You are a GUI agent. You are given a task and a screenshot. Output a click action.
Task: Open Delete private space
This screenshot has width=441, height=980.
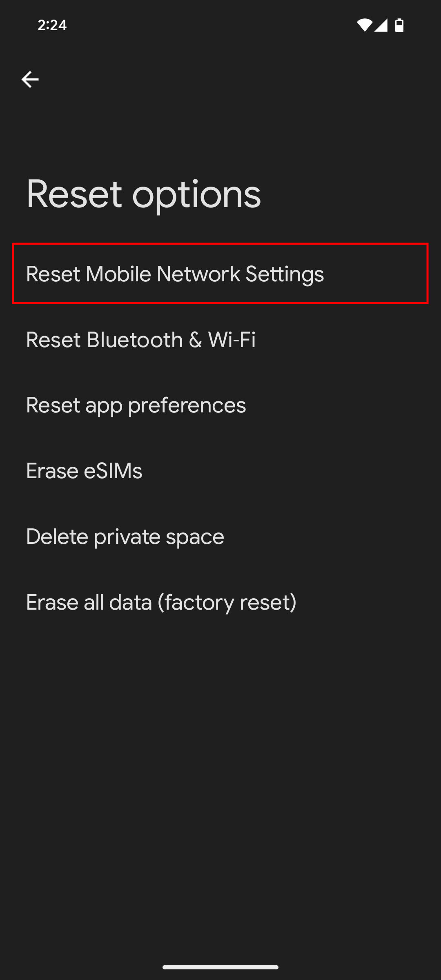[x=125, y=537]
